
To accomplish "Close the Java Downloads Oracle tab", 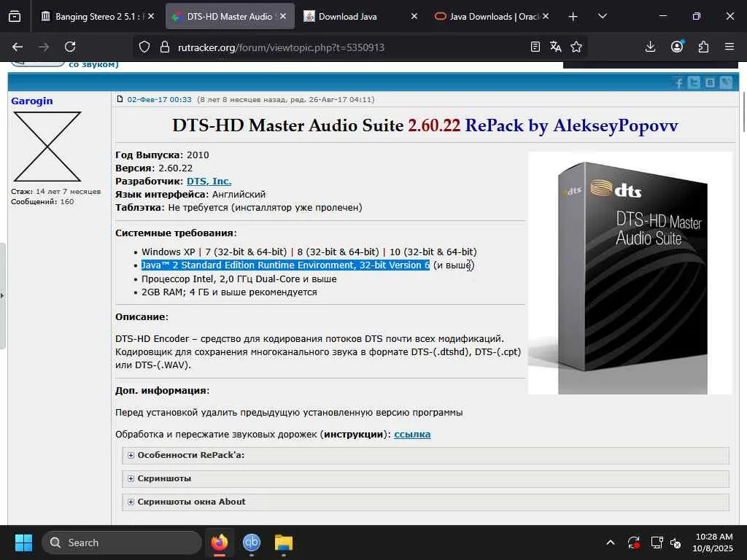I will click(x=546, y=16).
